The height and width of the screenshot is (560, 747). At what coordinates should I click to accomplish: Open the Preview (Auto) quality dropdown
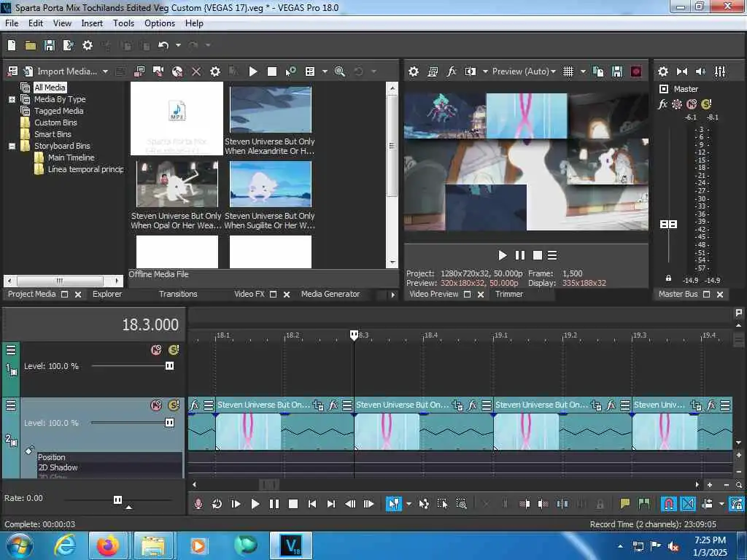point(524,71)
